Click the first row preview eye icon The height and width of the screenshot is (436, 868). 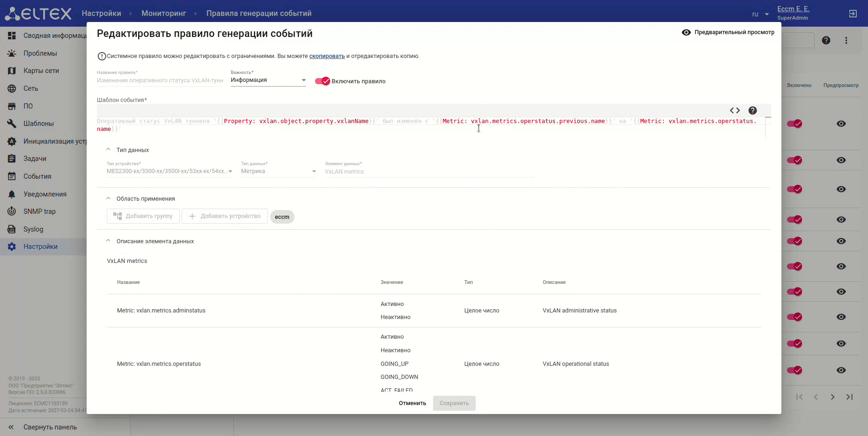click(x=841, y=124)
